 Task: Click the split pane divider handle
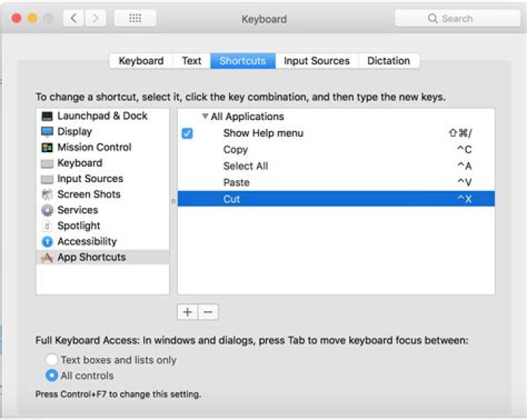[173, 201]
